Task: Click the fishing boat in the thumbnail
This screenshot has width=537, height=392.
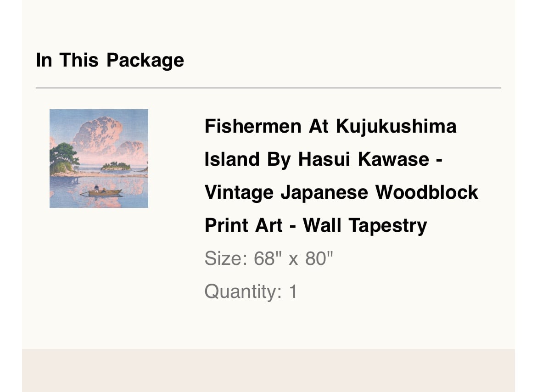Action: pyautogui.click(x=101, y=192)
